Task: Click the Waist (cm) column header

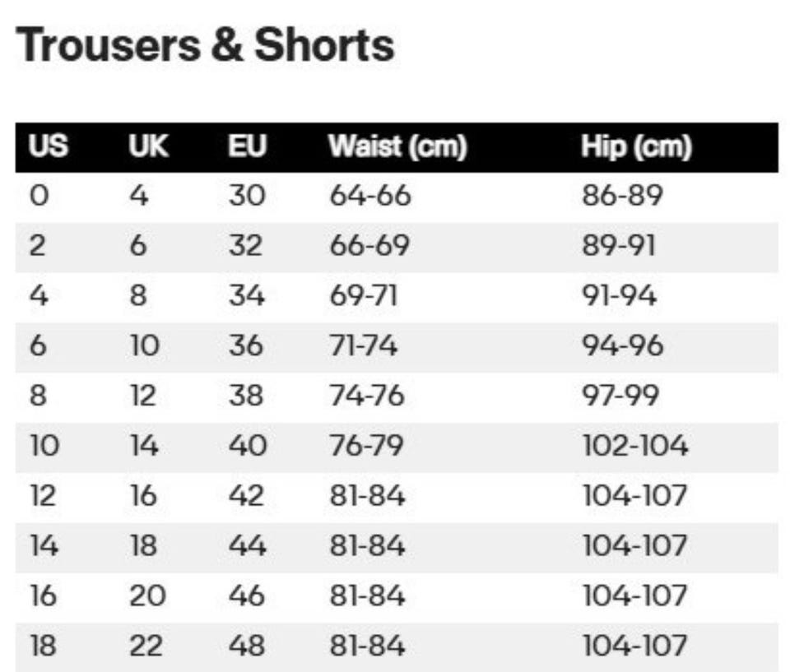Action: click(x=397, y=148)
